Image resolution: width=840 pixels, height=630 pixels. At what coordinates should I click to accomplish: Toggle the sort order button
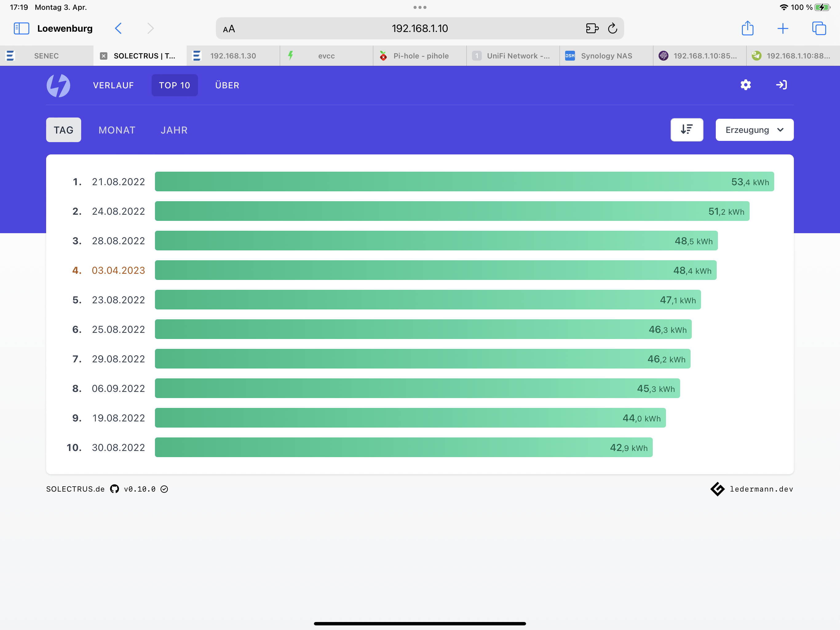tap(686, 130)
